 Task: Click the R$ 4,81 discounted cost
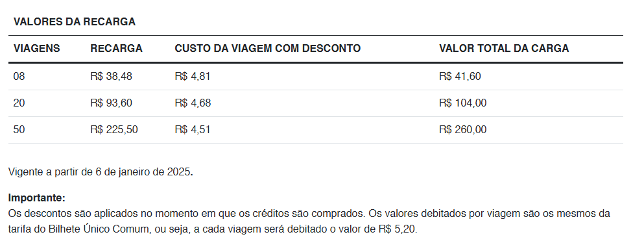pos(193,77)
